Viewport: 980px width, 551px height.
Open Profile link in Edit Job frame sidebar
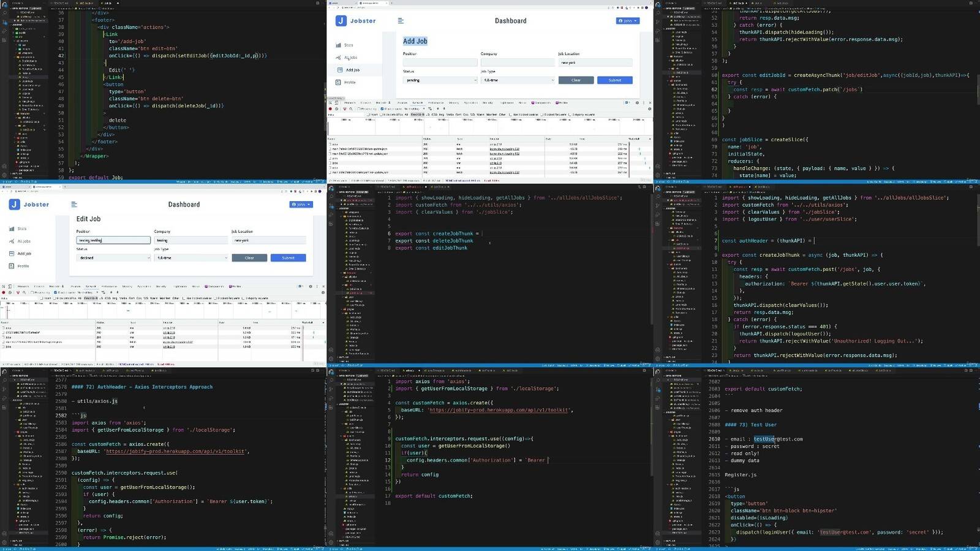pyautogui.click(x=23, y=266)
